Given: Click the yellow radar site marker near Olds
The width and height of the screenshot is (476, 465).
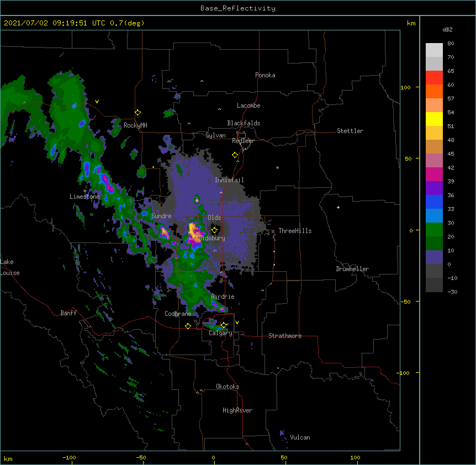Looking at the screenshot, I should click(x=214, y=230).
